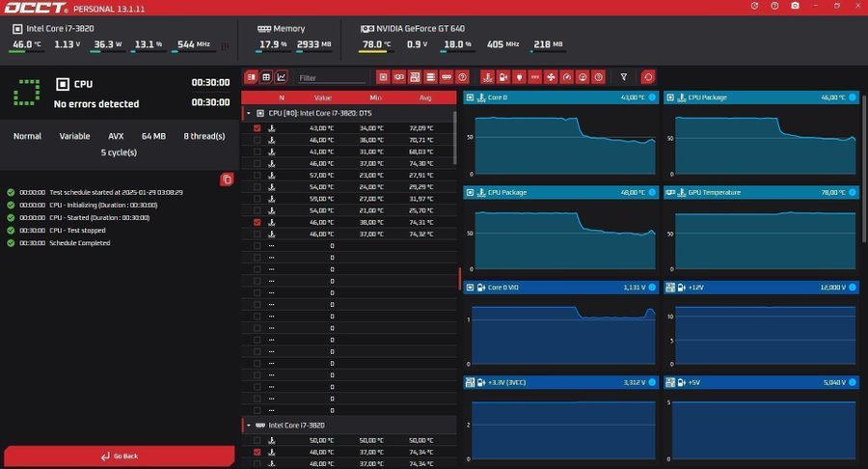Click the Core 0 graph blue info dot

pyautogui.click(x=651, y=97)
